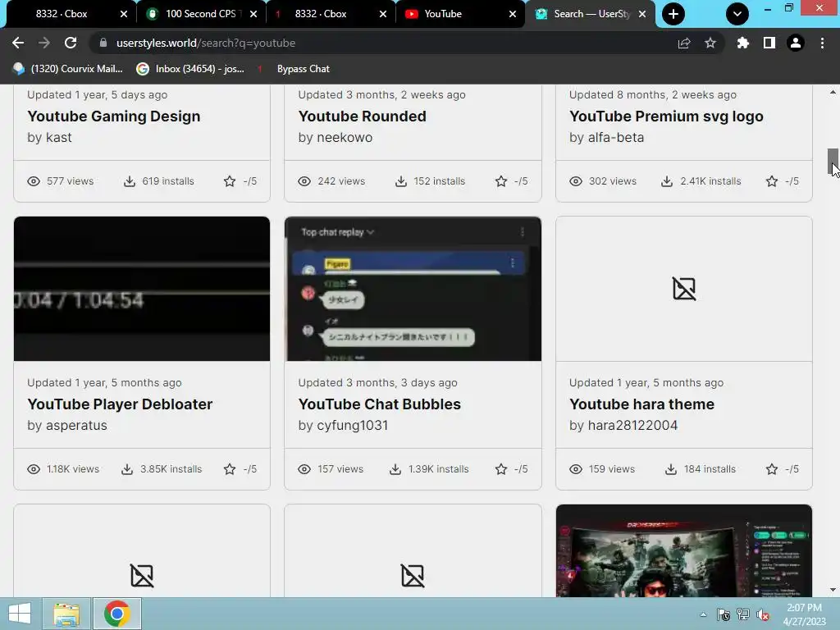Open the Chrome three-dot menu
This screenshot has width=840, height=630.
pyautogui.click(x=822, y=43)
